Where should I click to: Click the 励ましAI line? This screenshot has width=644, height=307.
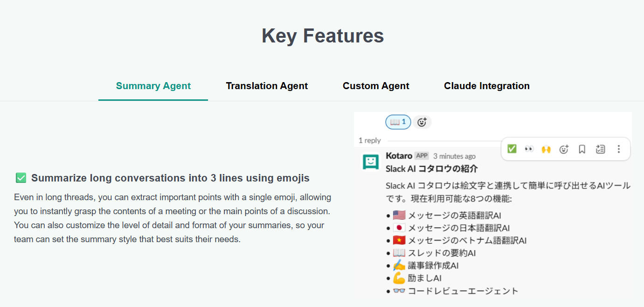[424, 279]
